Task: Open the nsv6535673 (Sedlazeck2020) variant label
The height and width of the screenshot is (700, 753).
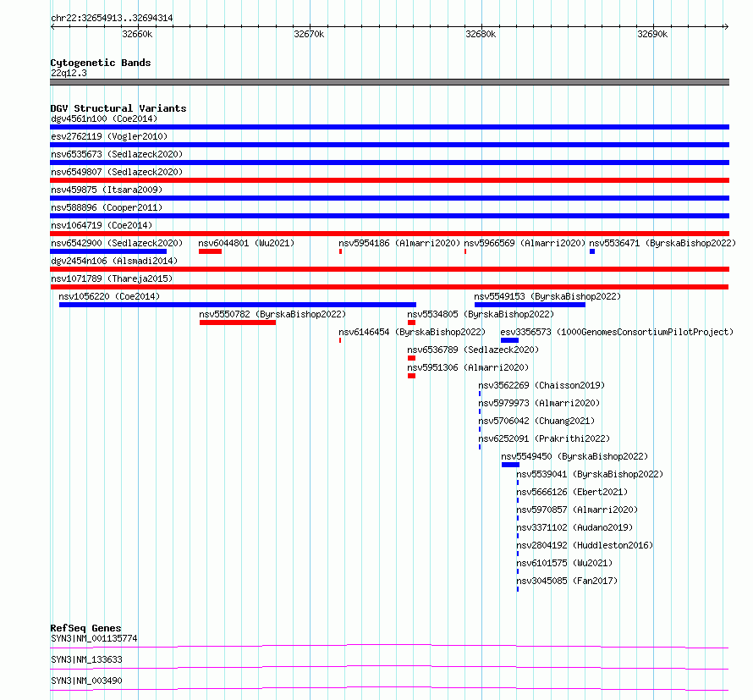Action: click(x=117, y=154)
